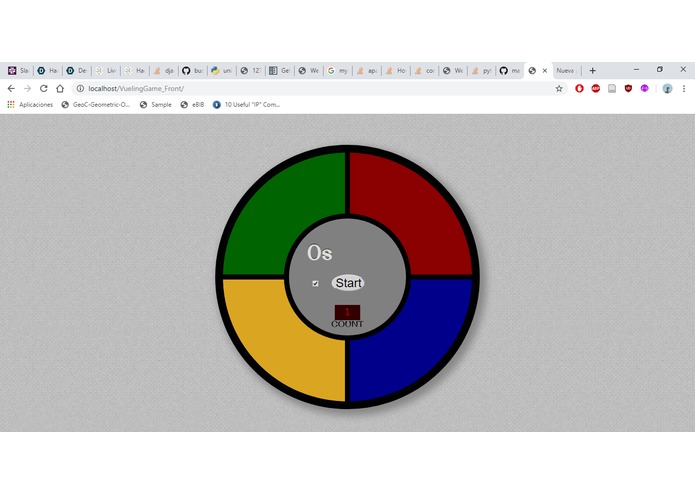Viewport: 695px width, 494px height.
Task: Click the grey document extension icon
Action: [x=612, y=89]
